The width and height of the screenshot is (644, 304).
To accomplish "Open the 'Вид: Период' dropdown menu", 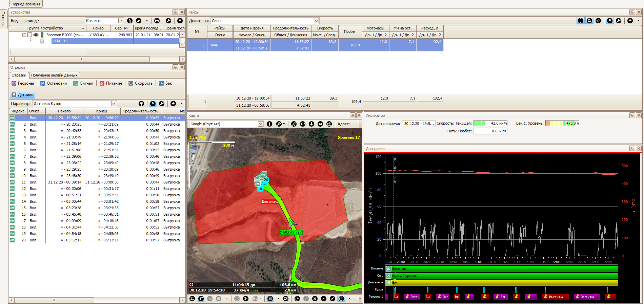I will (x=31, y=21).
